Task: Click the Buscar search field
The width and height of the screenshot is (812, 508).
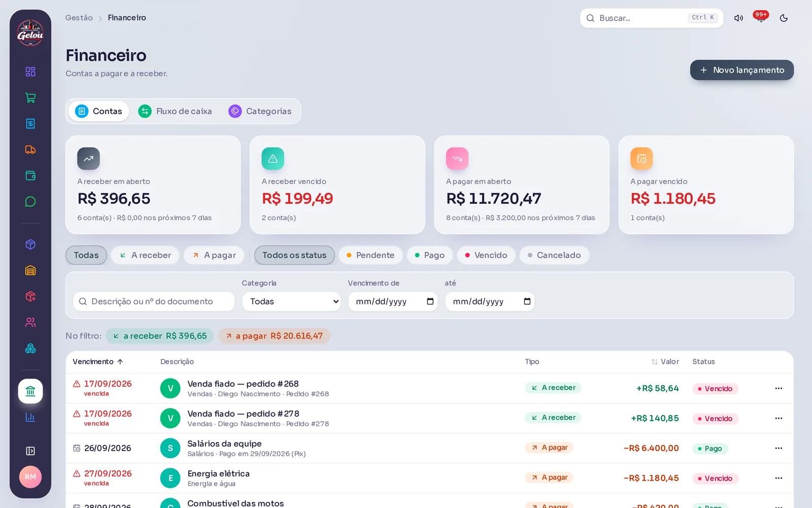Action: pos(652,18)
